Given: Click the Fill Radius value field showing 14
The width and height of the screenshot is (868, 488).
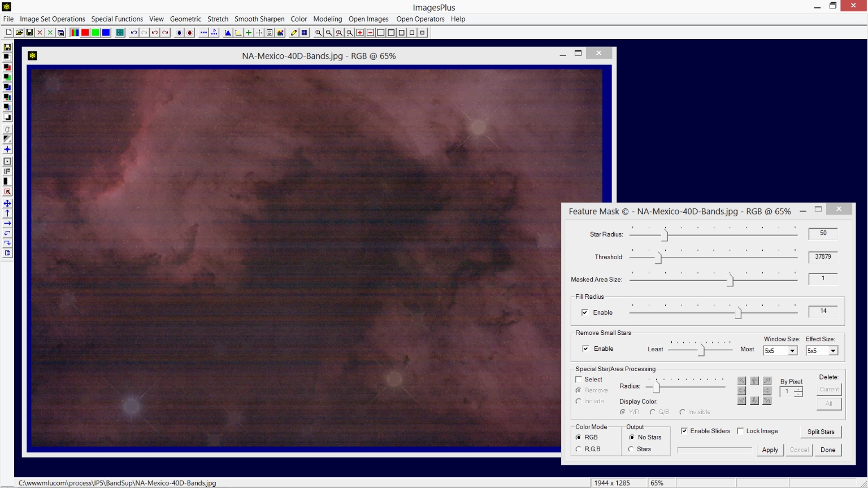Looking at the screenshot, I should tap(823, 311).
